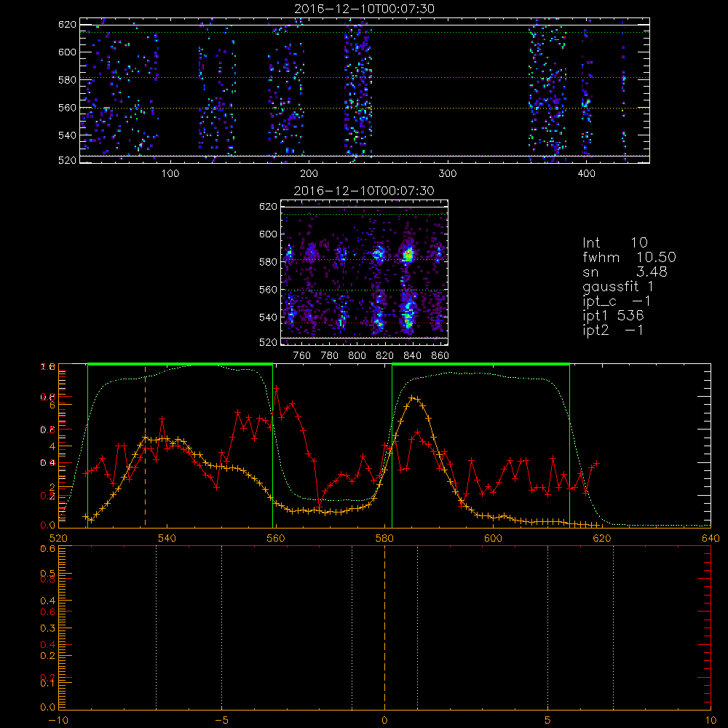Click the left green box top bar
728x728 pixels.
click(180, 365)
